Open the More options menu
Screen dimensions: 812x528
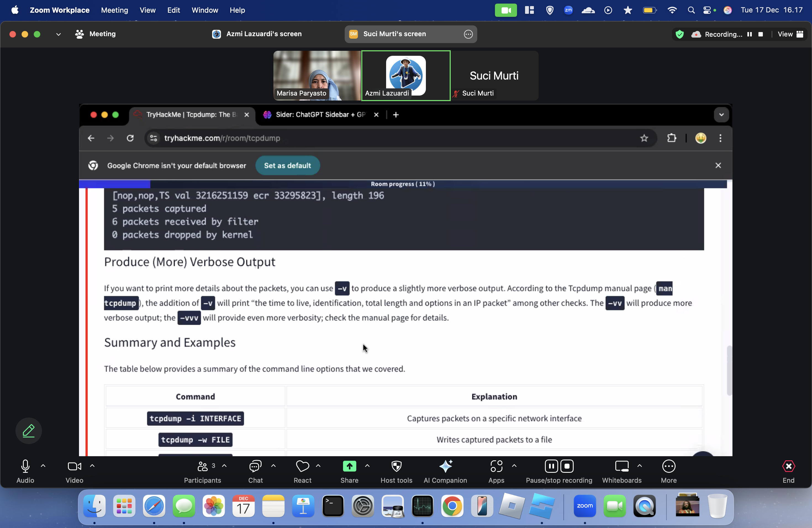pos(669,471)
